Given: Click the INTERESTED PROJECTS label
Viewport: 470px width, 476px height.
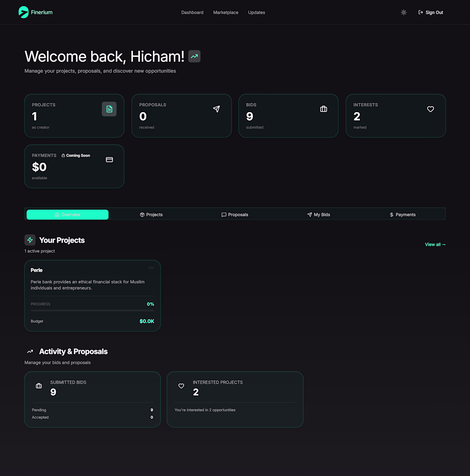Looking at the screenshot, I should click(217, 383).
